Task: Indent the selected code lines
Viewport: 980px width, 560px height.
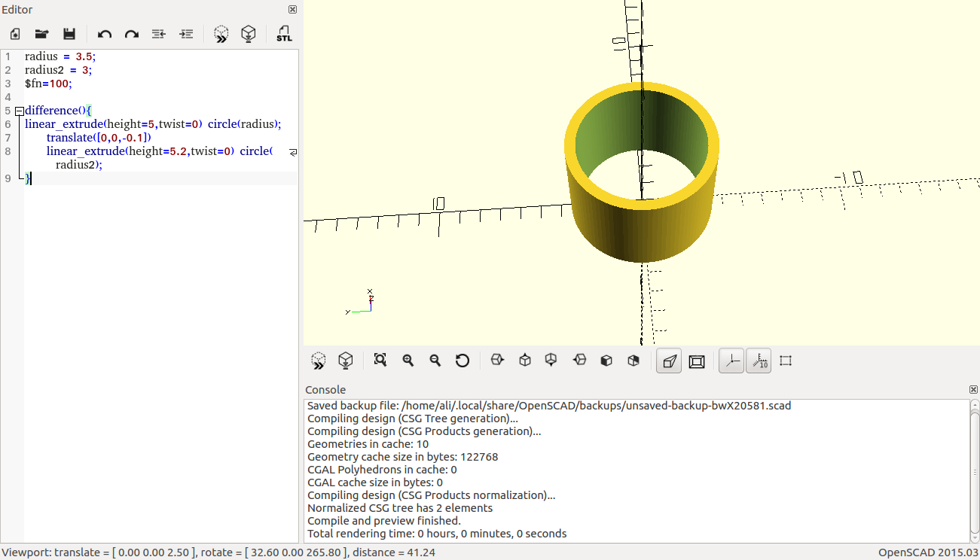Action: 186,34
